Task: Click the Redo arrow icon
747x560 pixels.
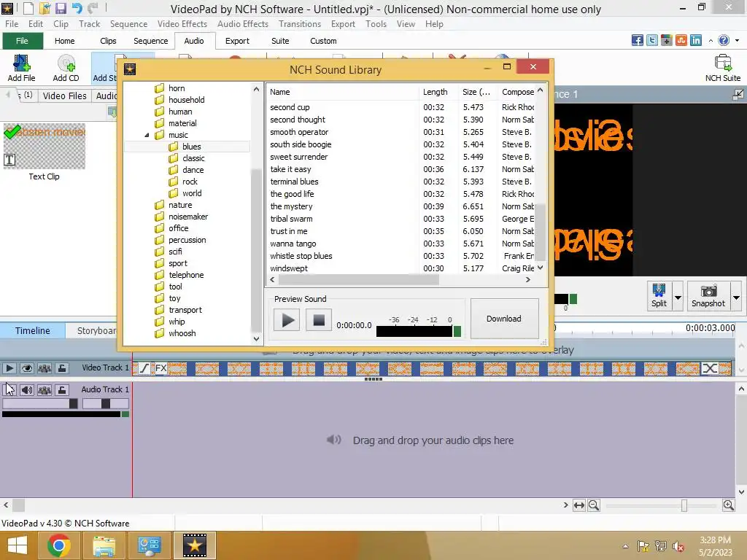Action: coord(93,8)
